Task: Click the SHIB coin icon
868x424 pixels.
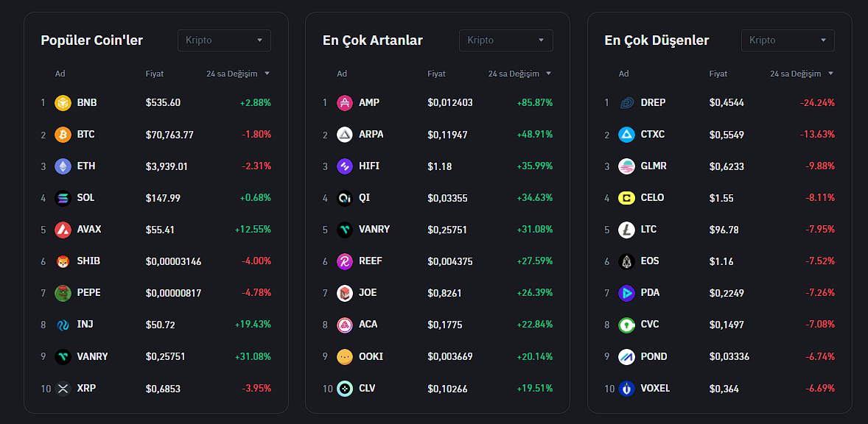Action: [63, 261]
